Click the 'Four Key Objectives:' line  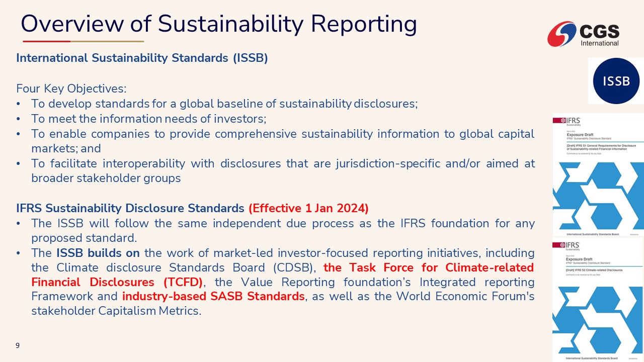tap(71, 89)
